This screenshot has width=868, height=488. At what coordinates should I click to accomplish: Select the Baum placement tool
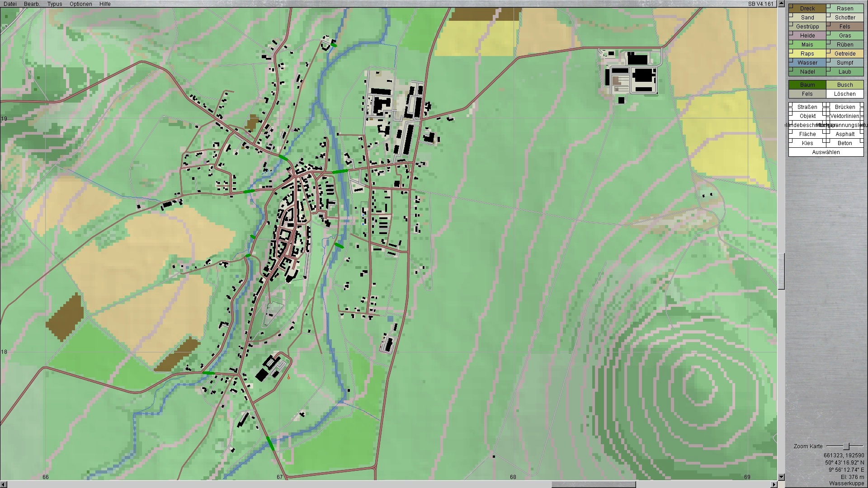tap(807, 85)
